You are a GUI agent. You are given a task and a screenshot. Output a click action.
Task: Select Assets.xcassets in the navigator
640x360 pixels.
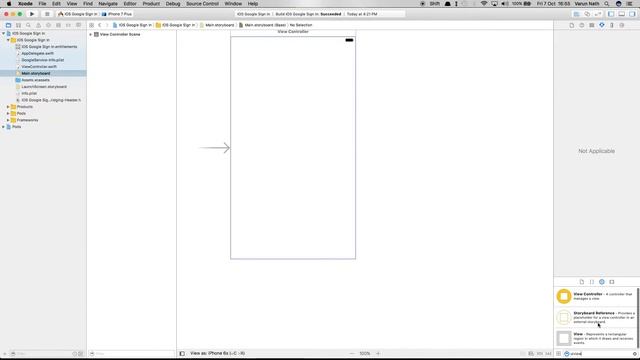pyautogui.click(x=36, y=80)
